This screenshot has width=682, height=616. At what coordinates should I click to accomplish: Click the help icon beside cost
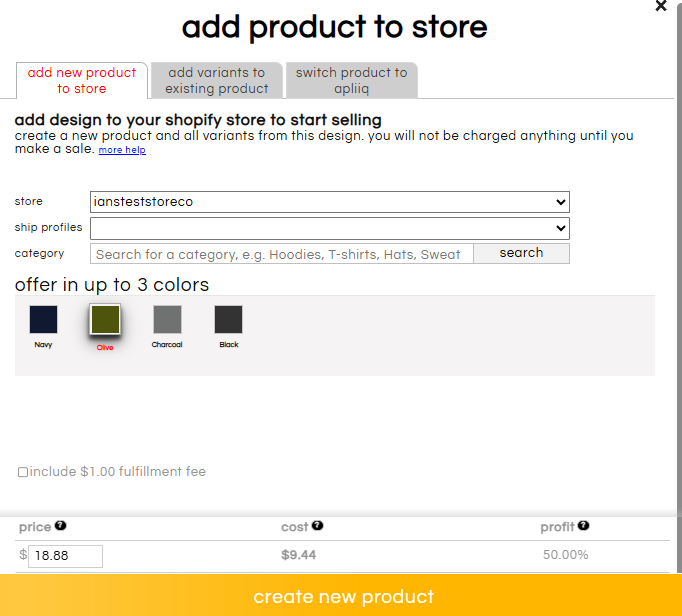click(x=318, y=526)
